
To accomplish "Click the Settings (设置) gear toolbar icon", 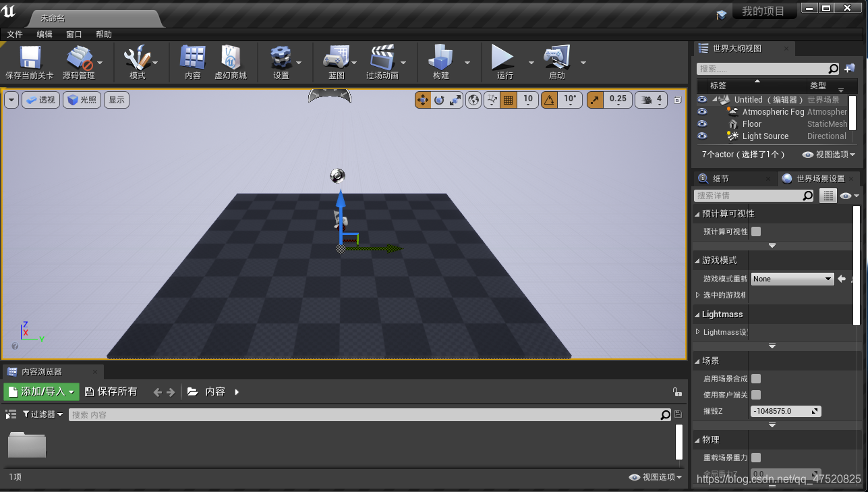I will point(281,58).
